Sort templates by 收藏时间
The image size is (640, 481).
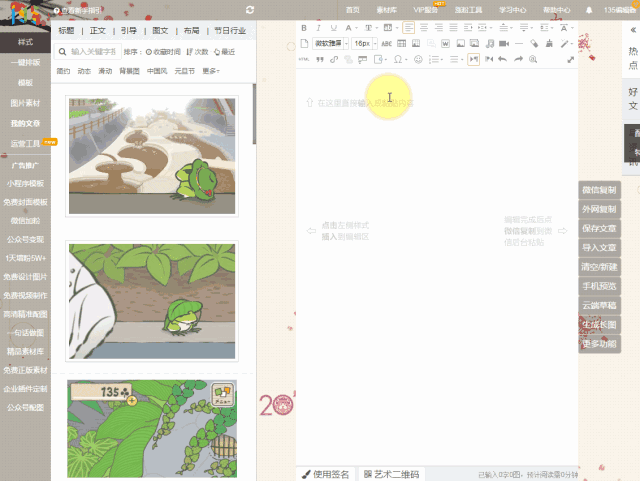pyautogui.click(x=164, y=51)
